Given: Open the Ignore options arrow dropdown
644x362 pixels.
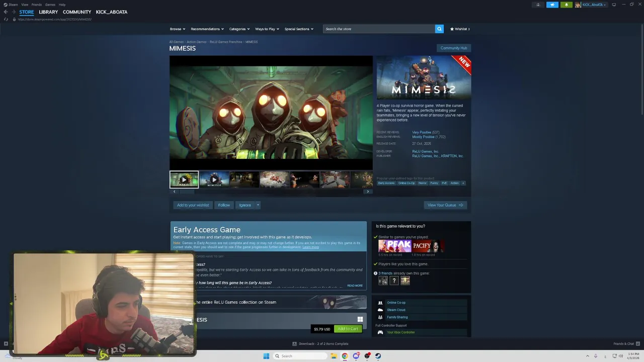Looking at the screenshot, I should click(x=258, y=205).
